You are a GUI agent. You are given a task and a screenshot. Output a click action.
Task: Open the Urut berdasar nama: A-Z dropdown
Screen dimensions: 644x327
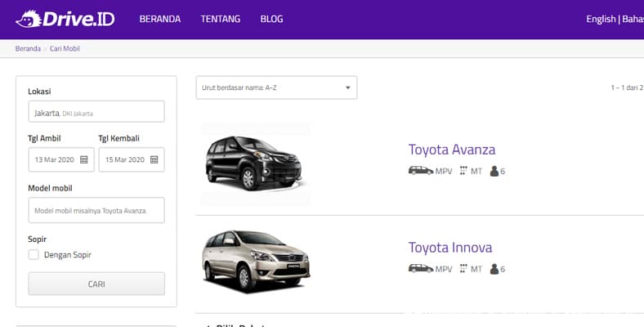click(276, 87)
